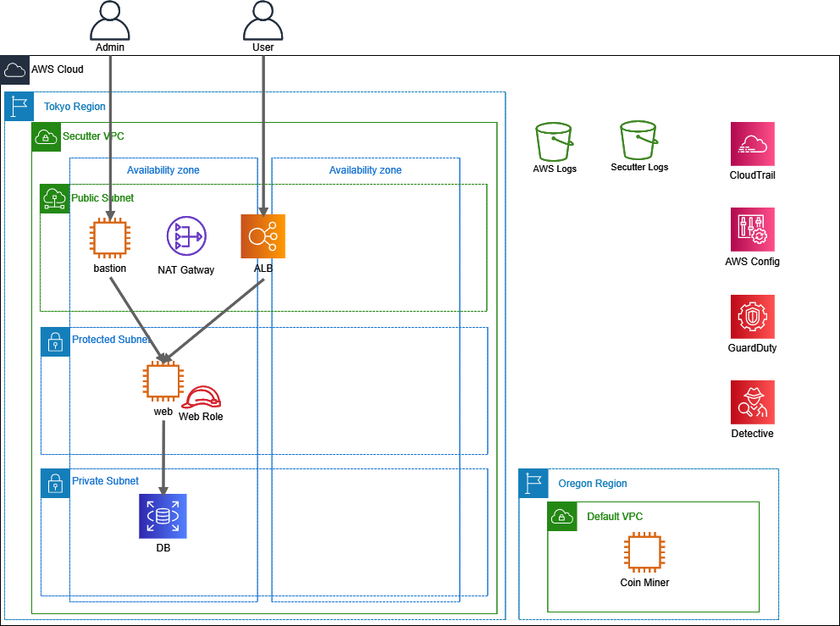Click the Tokyo Region label

(75, 107)
